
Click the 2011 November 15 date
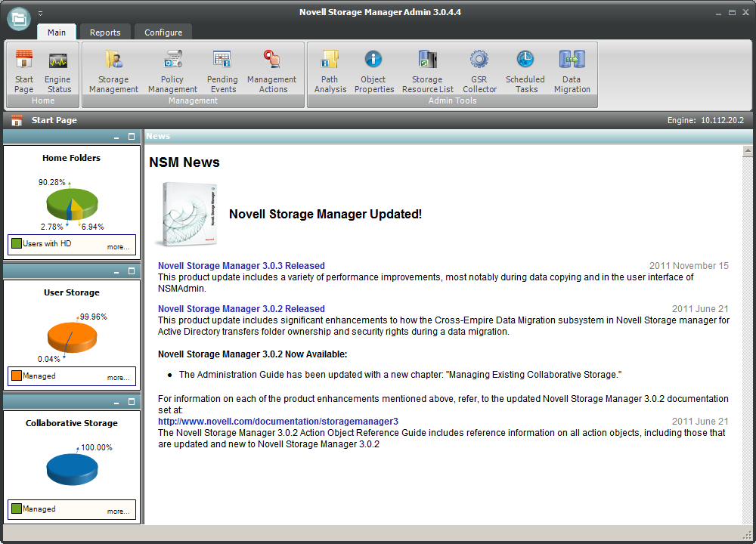[x=689, y=265]
